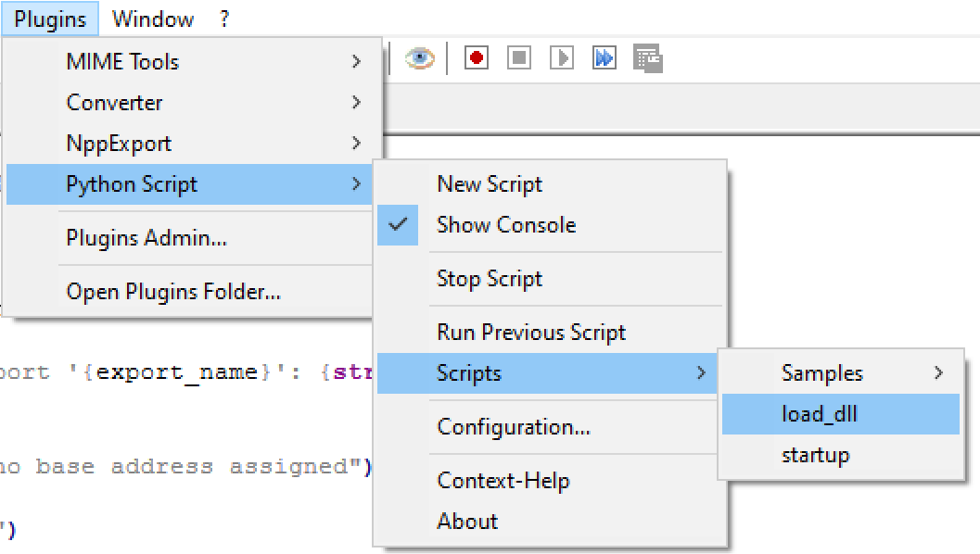Toggle the eye view icon on toolbar
Screen dimensions: 980x554
419,57
